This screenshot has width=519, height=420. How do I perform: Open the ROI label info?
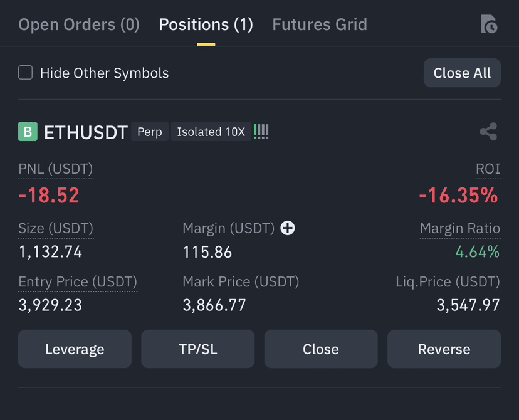pos(488,169)
